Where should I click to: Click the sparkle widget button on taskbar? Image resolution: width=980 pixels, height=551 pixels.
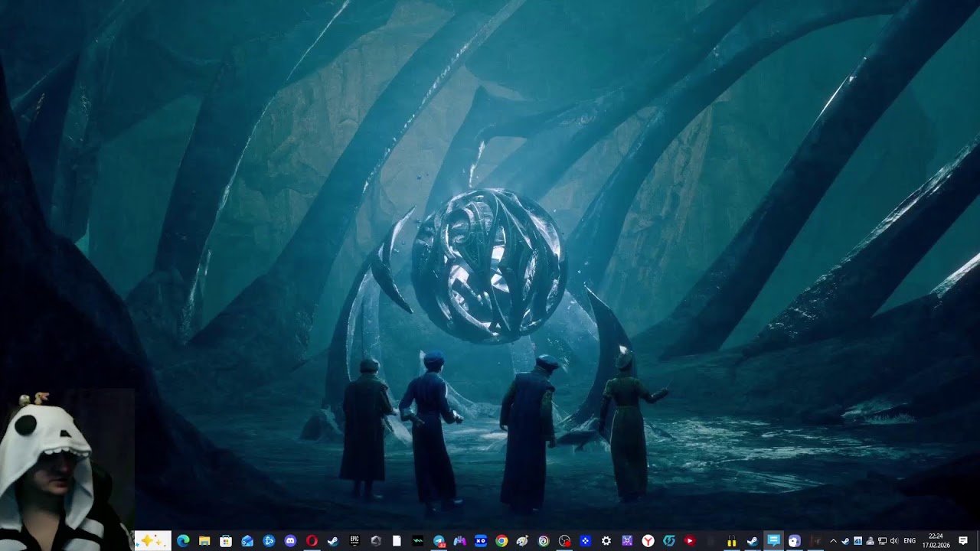tap(152, 541)
